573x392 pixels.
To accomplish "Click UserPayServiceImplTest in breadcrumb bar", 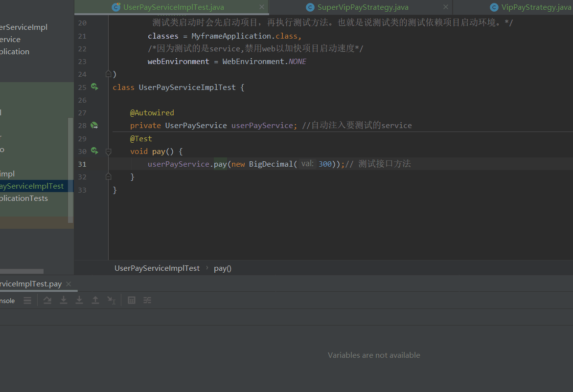I will pyautogui.click(x=157, y=268).
